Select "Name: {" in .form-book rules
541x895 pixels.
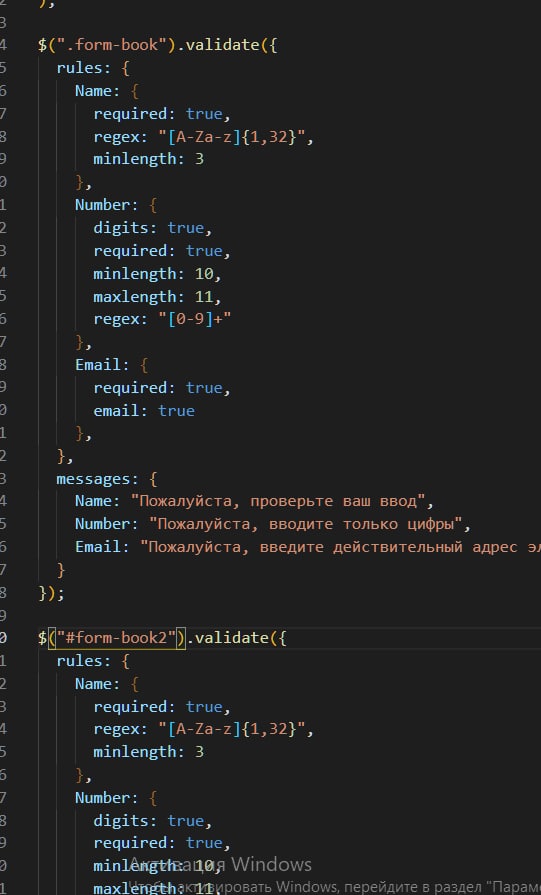(x=107, y=91)
